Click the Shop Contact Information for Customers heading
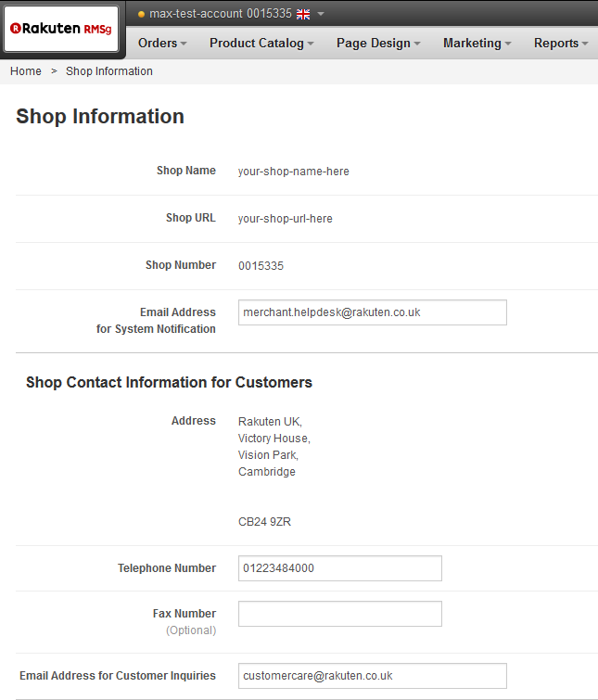598x700 pixels. pyautogui.click(x=169, y=383)
